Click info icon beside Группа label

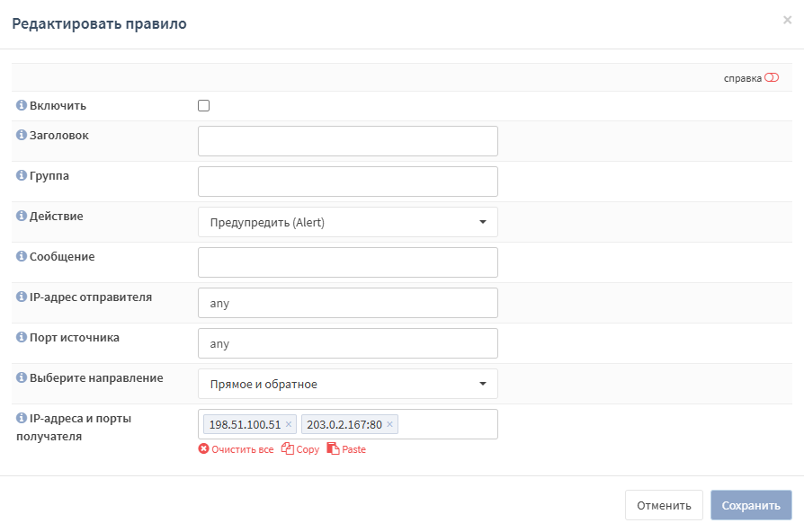(x=22, y=176)
